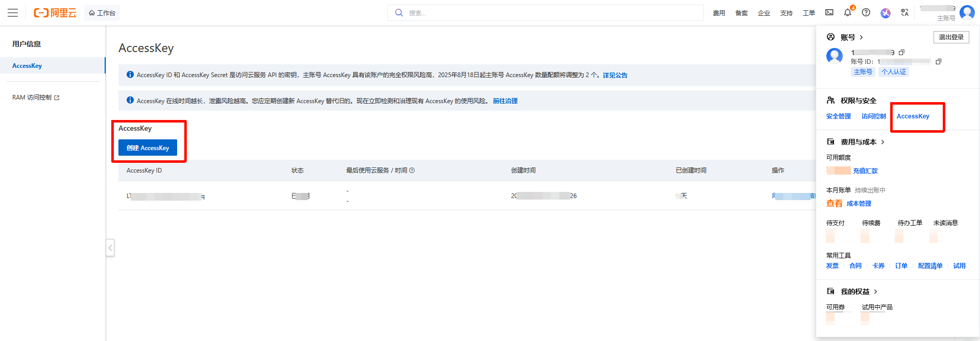
Task: Open 访问控制 link in panel
Action: (874, 116)
